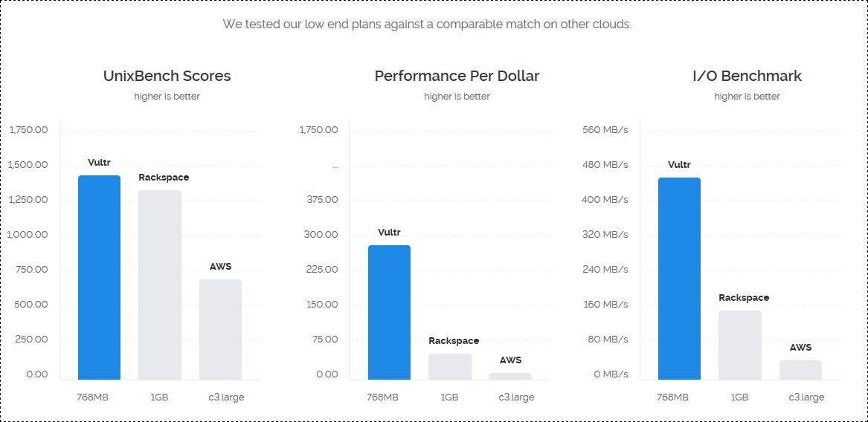
Task: Click the Rackspace bar in I/O Benchmark chart
Action: pyautogui.click(x=740, y=345)
